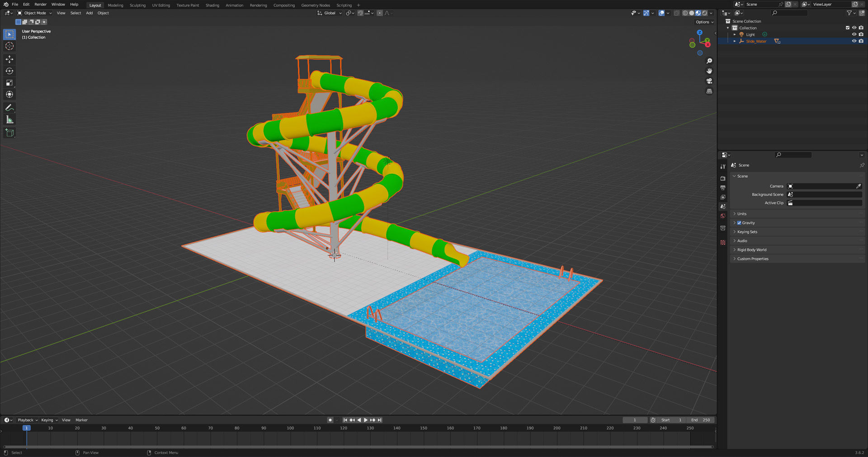The height and width of the screenshot is (457, 868).
Task: Activate the Cursor tool
Action: click(x=9, y=46)
